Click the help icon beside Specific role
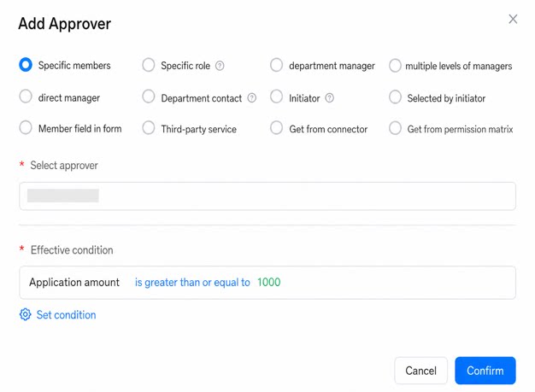Screen dimensions: 535x392 coord(220,66)
